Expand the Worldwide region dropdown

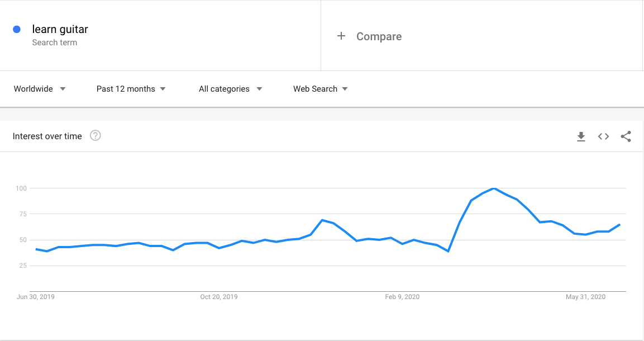[40, 89]
